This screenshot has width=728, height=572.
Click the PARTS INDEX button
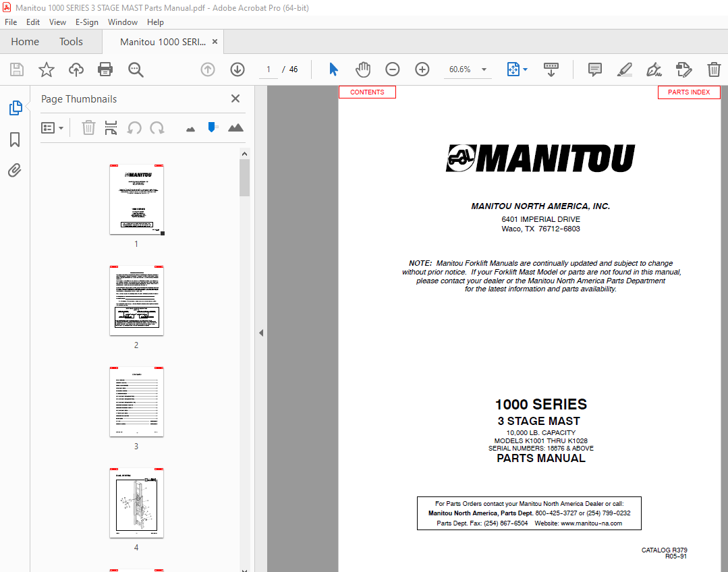point(689,92)
